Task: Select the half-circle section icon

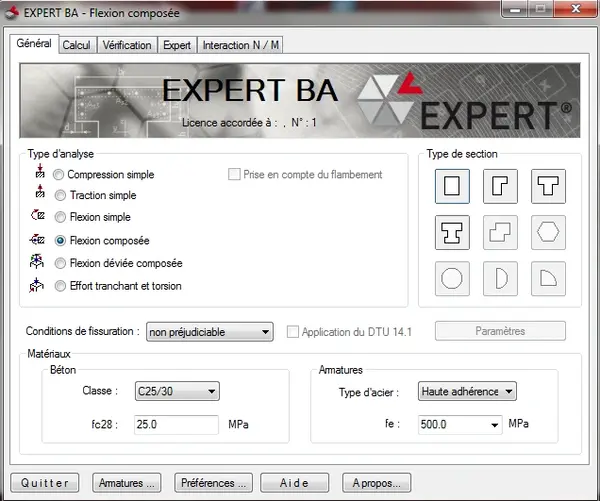Action: tap(500, 279)
